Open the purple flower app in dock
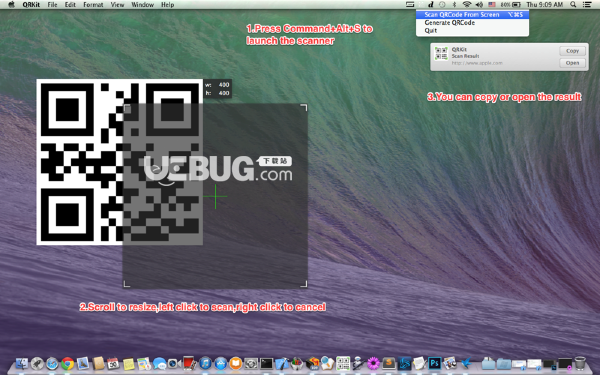 pos(373,364)
